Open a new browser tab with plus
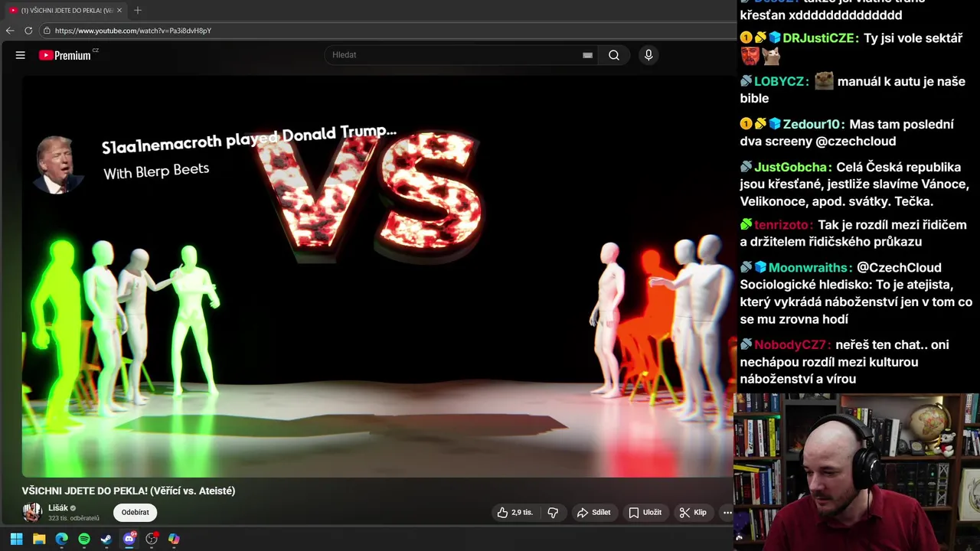 coord(138,10)
